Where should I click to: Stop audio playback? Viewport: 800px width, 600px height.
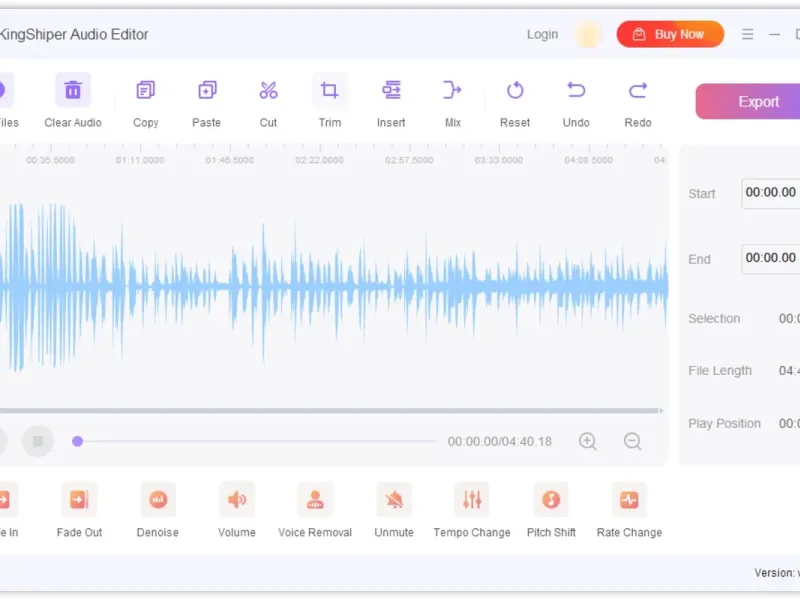pos(38,441)
